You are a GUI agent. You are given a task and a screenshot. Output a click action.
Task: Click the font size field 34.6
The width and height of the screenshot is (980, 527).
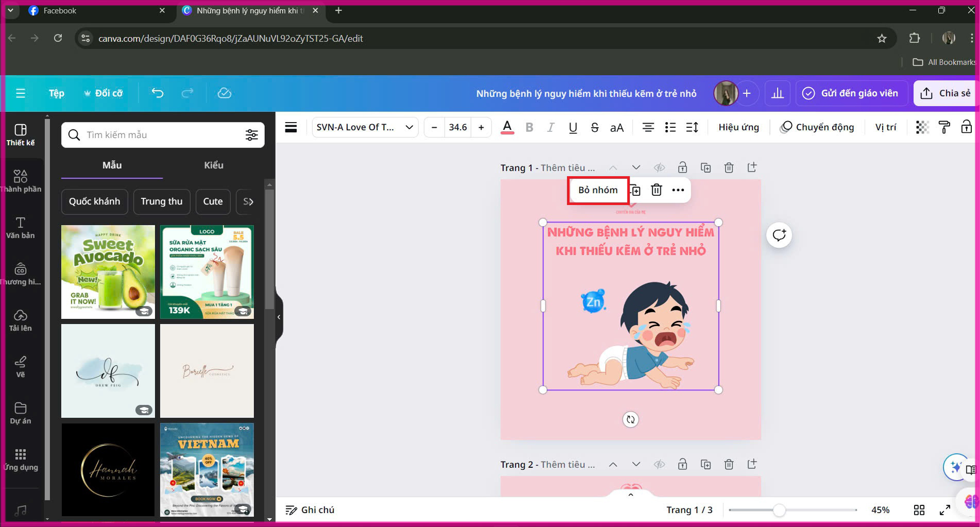point(458,127)
